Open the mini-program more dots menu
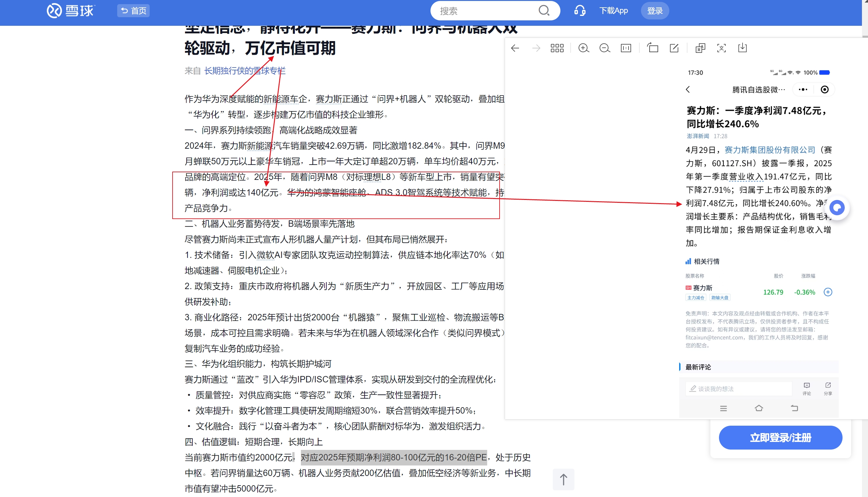Viewport: 868px width, 497px height. point(803,89)
